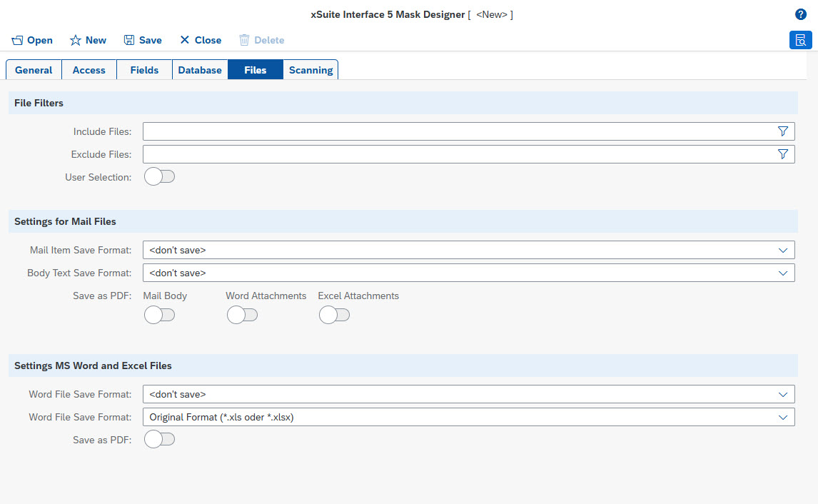Expand the Original Format xls dropdown
Viewport: 818px width, 504px height.
[782, 417]
